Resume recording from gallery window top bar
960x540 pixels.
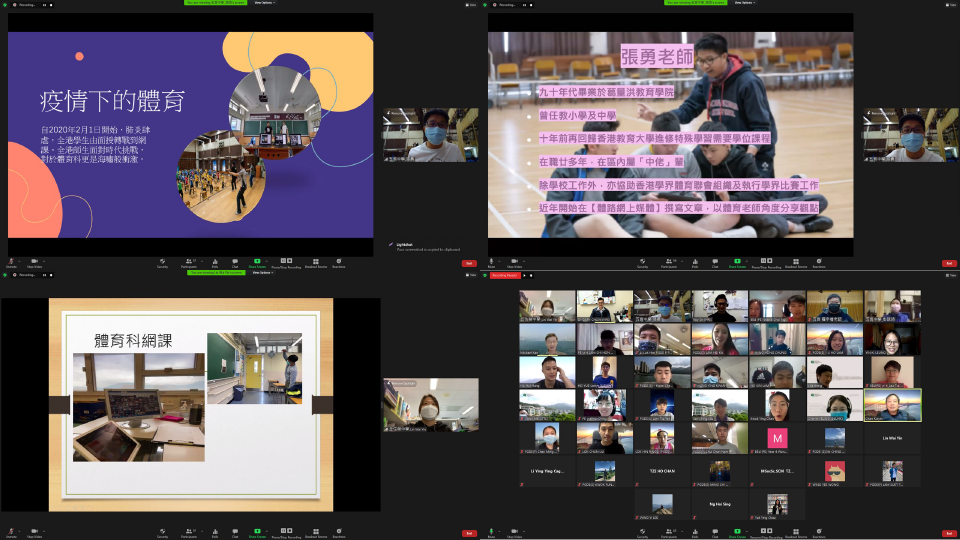525,275
